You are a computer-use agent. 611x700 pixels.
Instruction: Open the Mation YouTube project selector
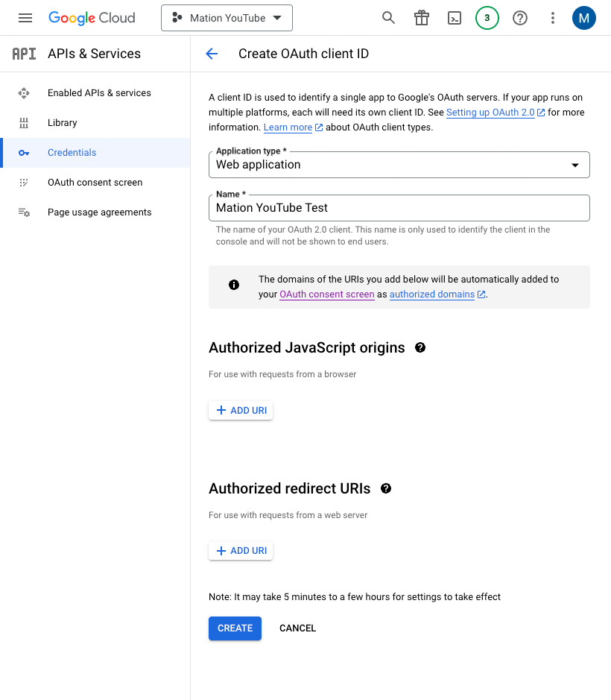227,18
